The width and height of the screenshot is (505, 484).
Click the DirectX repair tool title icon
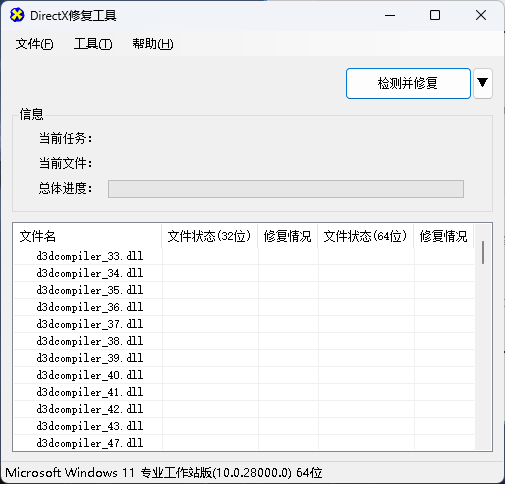[x=17, y=15]
